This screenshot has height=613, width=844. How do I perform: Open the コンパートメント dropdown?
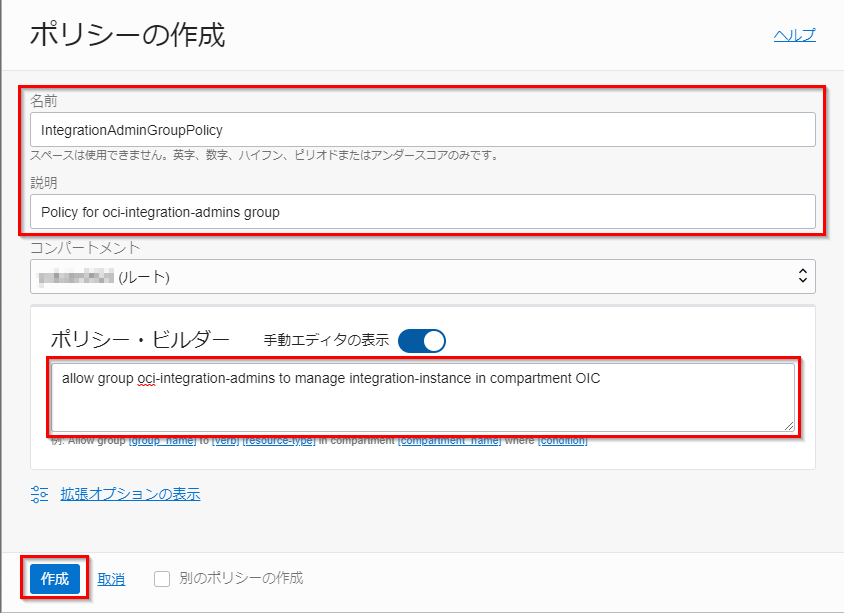(422, 277)
